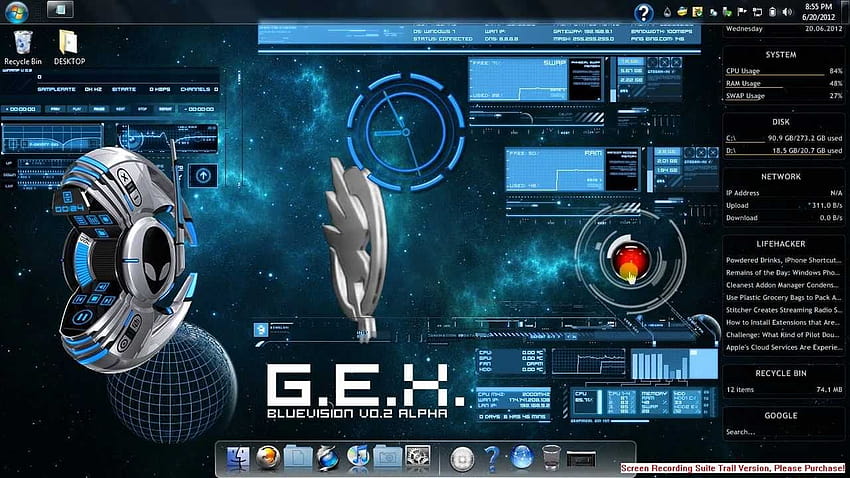This screenshot has height=478, width=850.
Task: Launch the iTunes music note dock icon
Action: [x=357, y=458]
